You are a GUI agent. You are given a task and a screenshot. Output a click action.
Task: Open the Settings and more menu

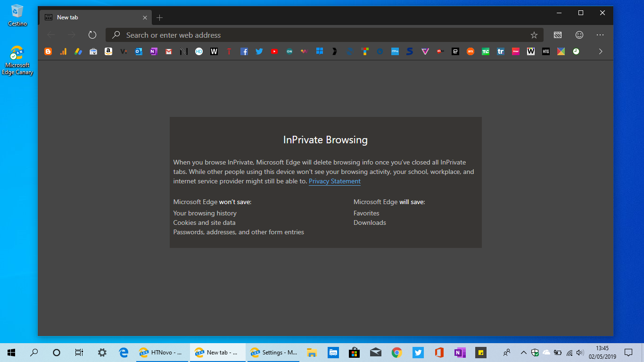coord(600,35)
